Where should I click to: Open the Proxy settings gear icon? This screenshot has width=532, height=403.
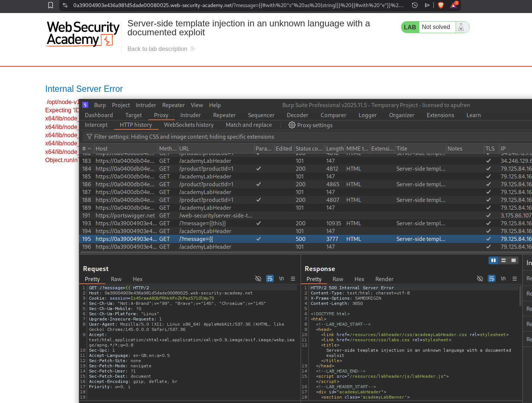(292, 125)
